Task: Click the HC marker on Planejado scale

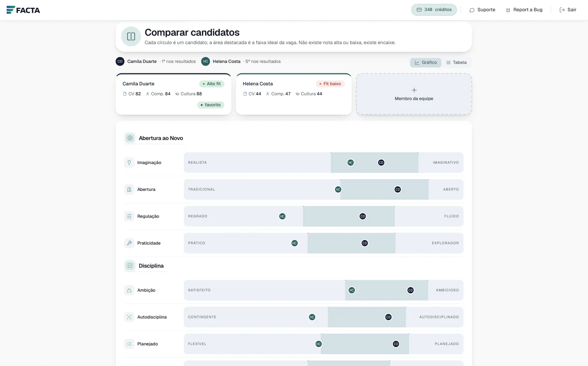Action: pyautogui.click(x=319, y=344)
